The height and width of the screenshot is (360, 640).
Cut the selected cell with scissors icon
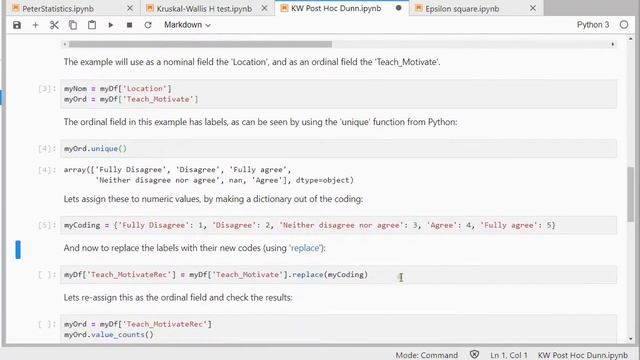54,25
